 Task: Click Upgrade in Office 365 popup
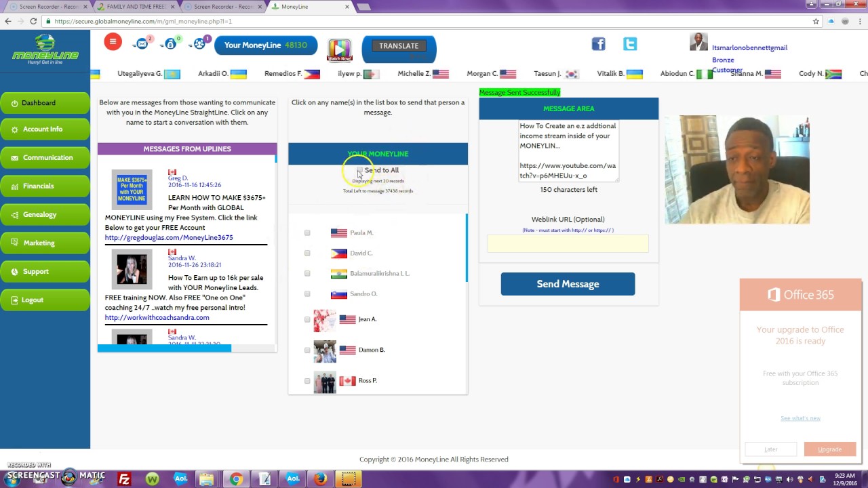coord(829,449)
